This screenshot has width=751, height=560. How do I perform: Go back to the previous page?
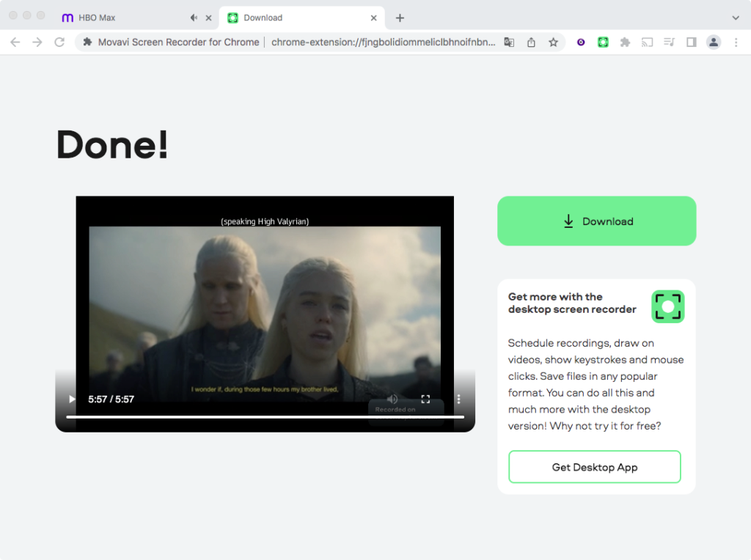pos(15,42)
